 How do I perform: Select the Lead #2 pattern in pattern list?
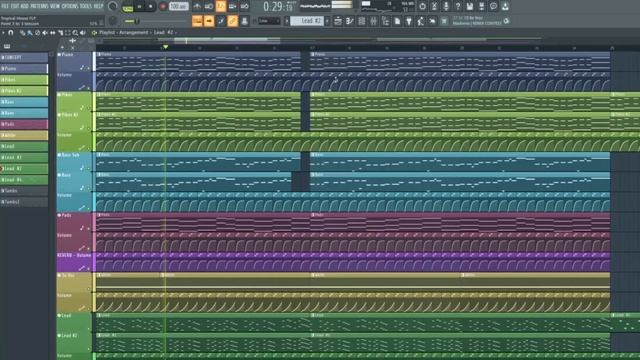click(24, 169)
